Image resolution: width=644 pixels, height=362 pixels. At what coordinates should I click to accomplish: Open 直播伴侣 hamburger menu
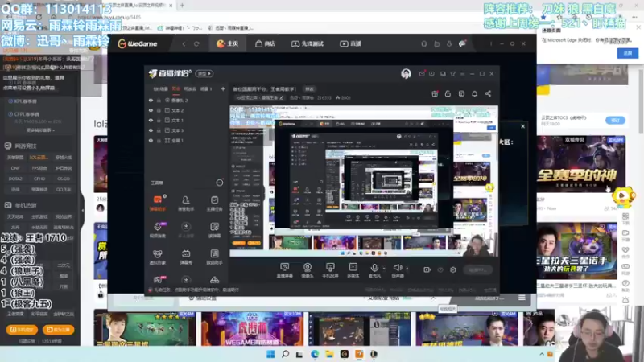pos(462,74)
